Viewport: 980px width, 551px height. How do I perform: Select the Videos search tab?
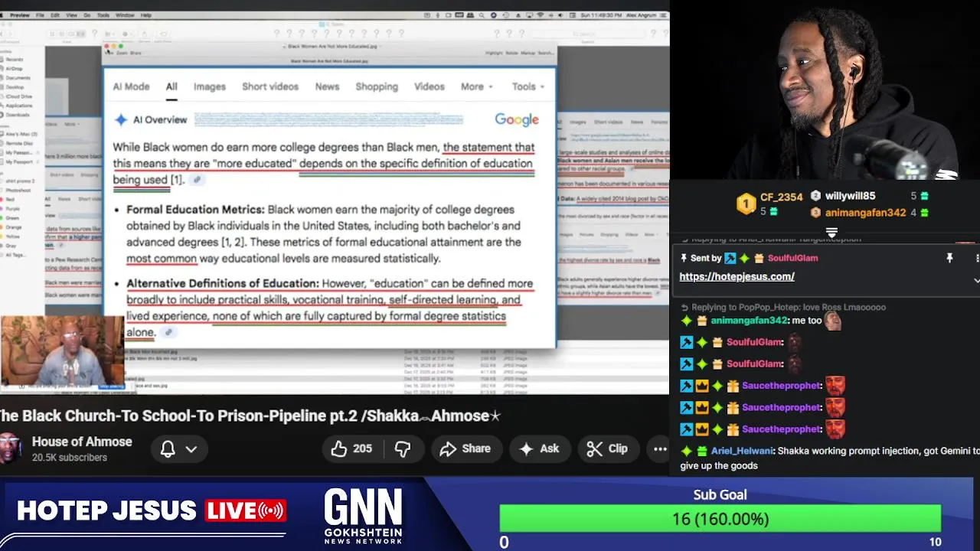pos(429,86)
